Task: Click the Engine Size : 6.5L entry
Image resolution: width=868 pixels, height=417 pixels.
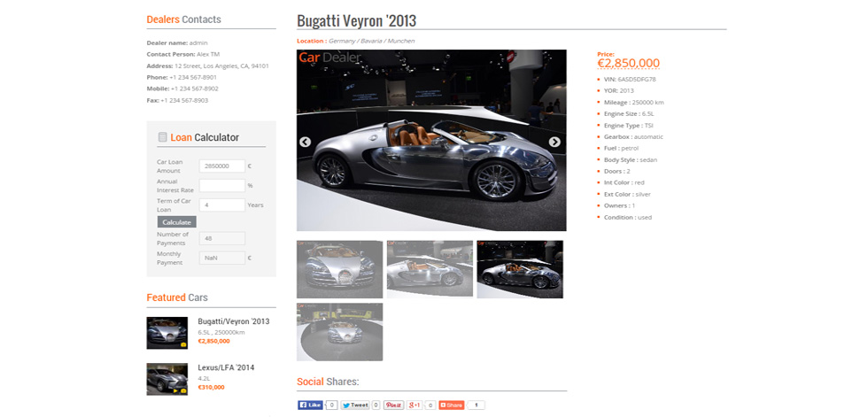Action: coord(629,113)
